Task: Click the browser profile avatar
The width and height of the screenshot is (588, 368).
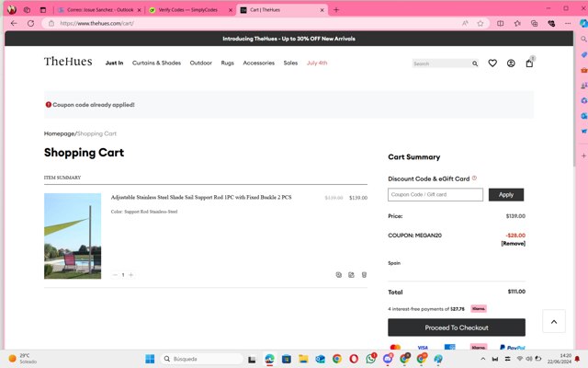Action: pos(12,10)
